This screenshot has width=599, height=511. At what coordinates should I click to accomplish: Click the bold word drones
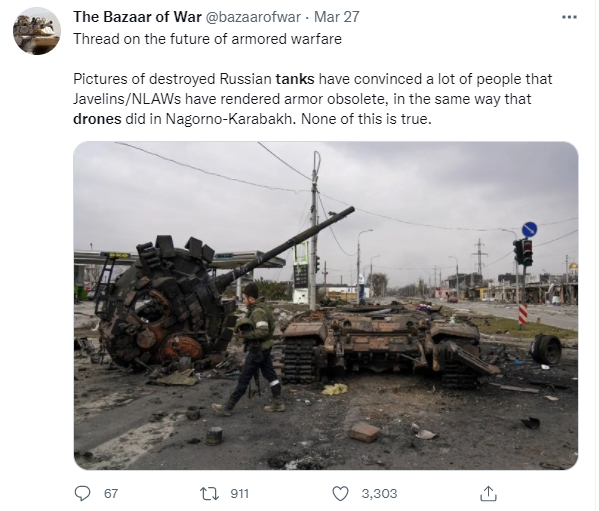coord(97,119)
